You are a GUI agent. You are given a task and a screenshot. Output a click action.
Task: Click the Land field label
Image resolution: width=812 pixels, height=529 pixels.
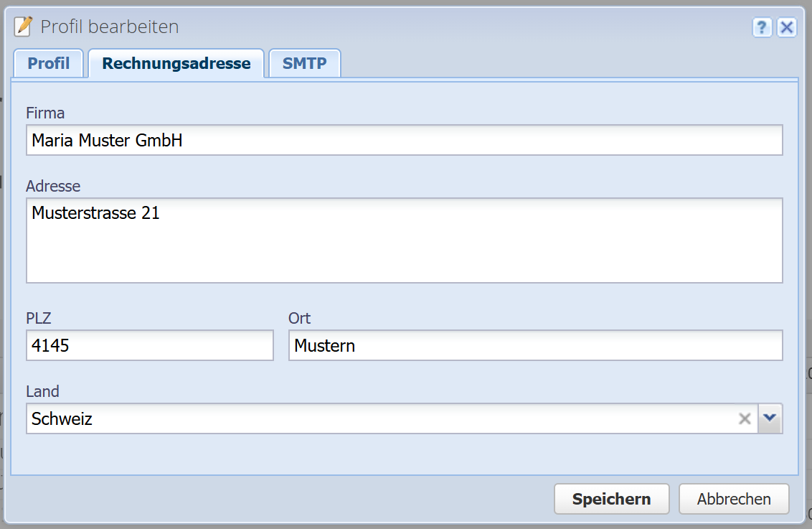(x=42, y=391)
